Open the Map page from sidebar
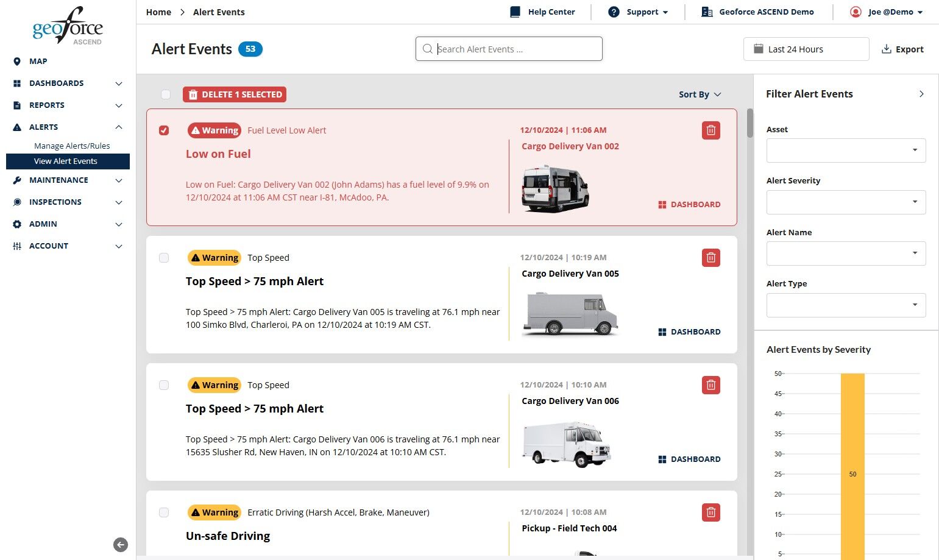Viewport: 939px width, 560px height. tap(38, 61)
